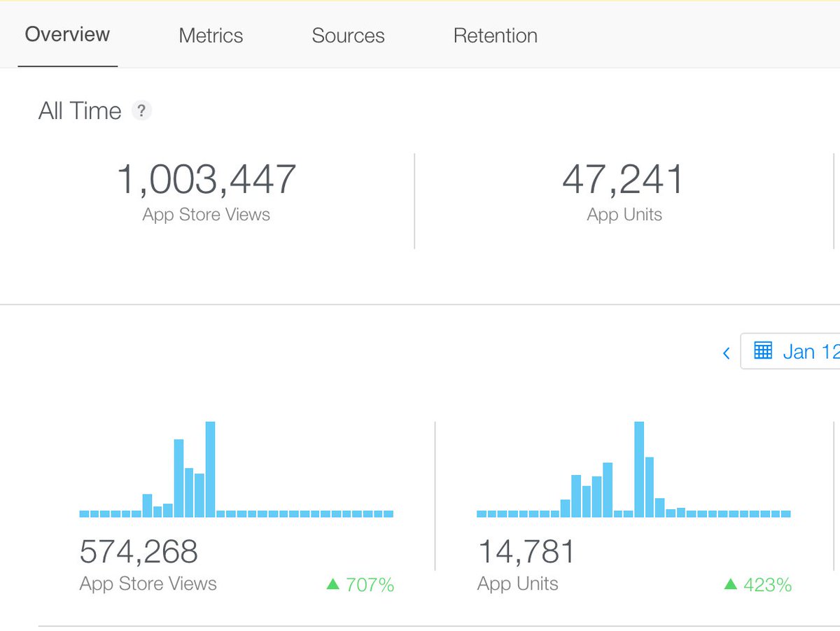Return to the Overview tab
Viewport: 840px width, 631px height.
click(67, 35)
